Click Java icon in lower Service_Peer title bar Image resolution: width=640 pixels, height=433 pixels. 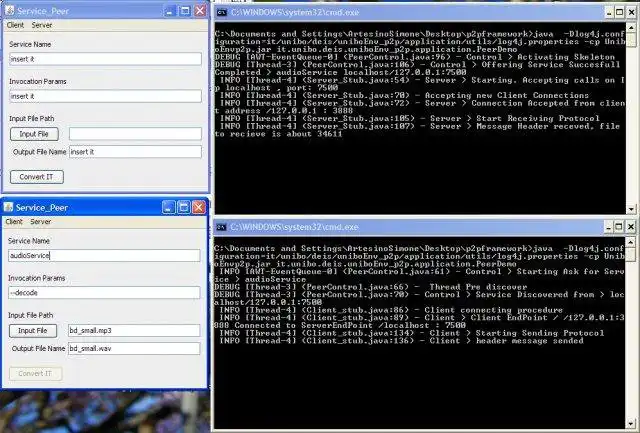coord(8,207)
